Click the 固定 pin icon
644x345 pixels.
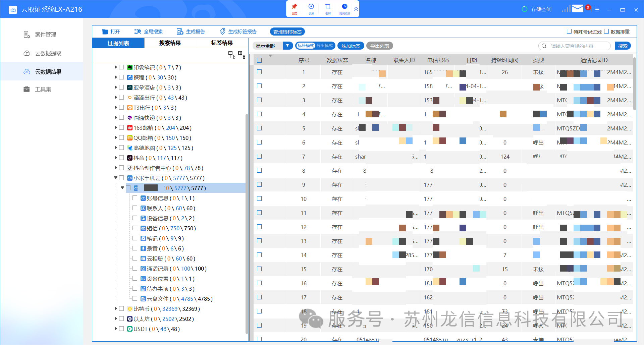pyautogui.click(x=294, y=8)
